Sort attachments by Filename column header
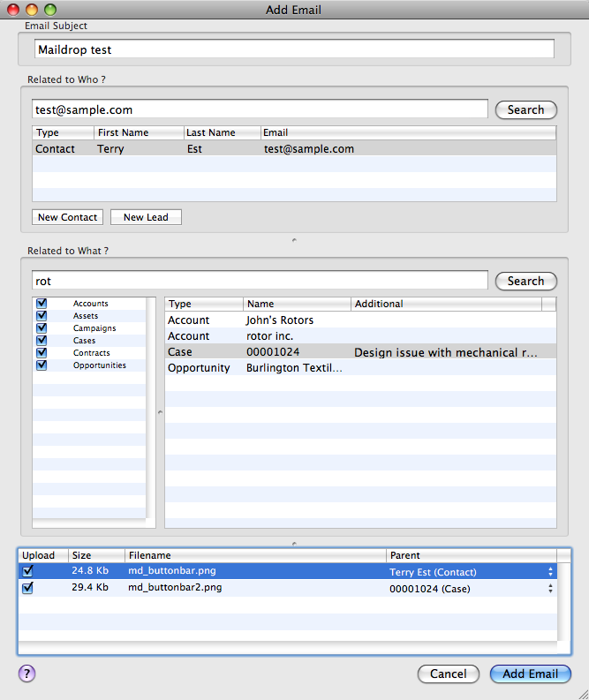The height and width of the screenshot is (700, 589). click(x=255, y=555)
